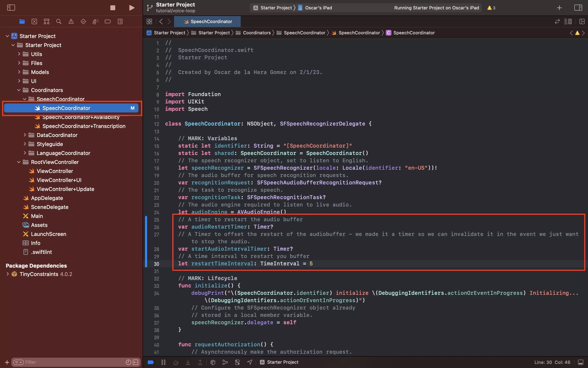Jump to previous issue arrow
Viewport: 588px width, 368px height.
[x=571, y=33]
